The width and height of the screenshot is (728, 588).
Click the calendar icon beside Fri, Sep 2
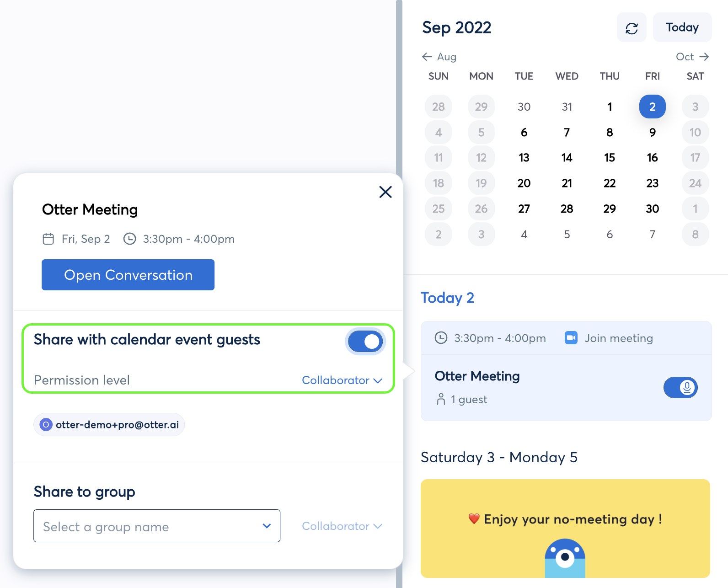click(48, 239)
